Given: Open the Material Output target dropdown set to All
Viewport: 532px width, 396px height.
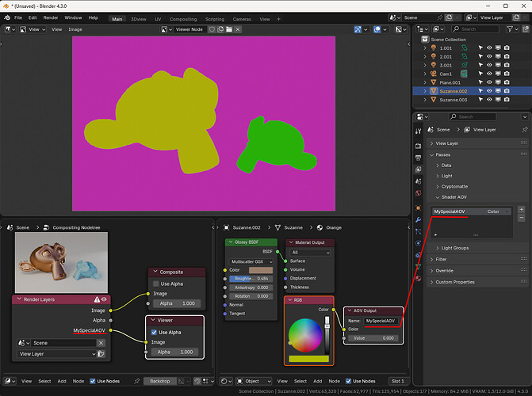Looking at the screenshot, I should point(310,252).
